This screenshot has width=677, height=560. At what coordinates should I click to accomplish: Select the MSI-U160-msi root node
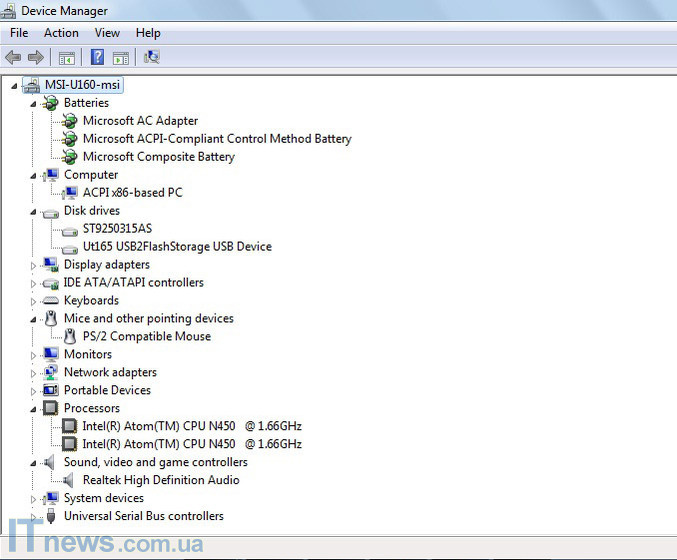pos(83,85)
